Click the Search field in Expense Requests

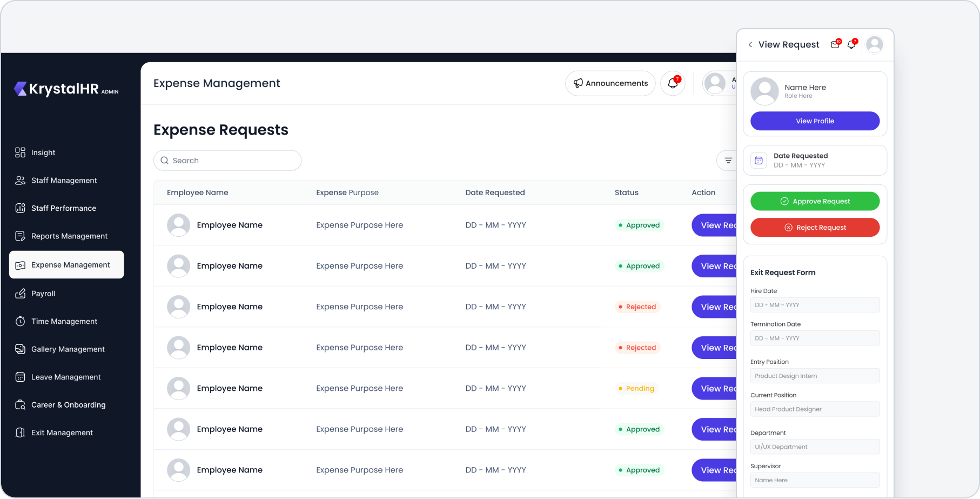click(x=227, y=161)
